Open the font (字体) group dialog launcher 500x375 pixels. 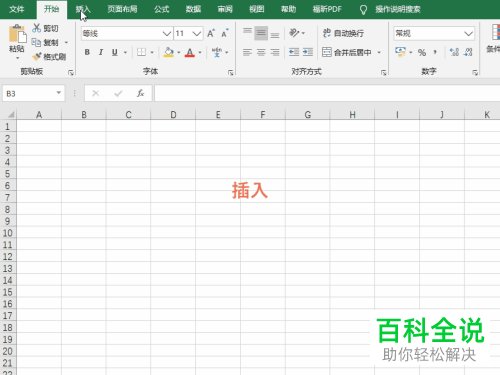tap(231, 72)
